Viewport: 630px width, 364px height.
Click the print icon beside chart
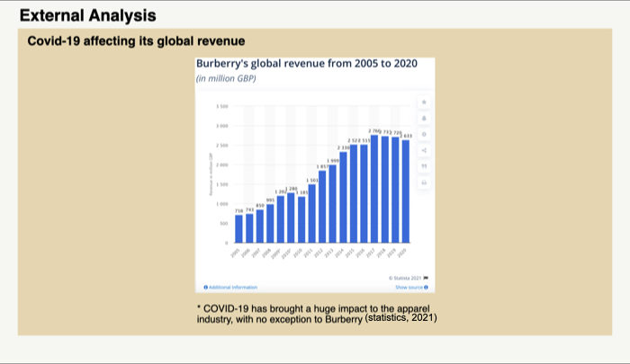(424, 182)
